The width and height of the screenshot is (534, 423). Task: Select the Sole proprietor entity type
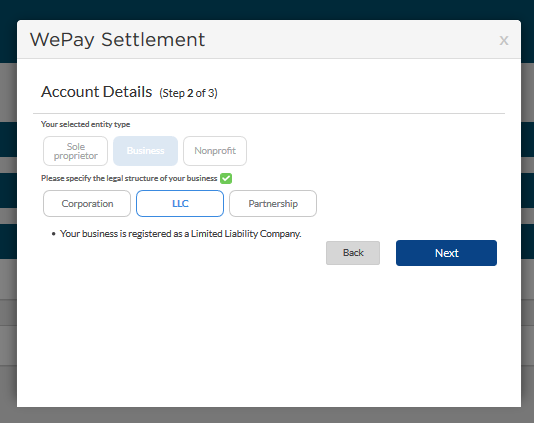click(75, 151)
